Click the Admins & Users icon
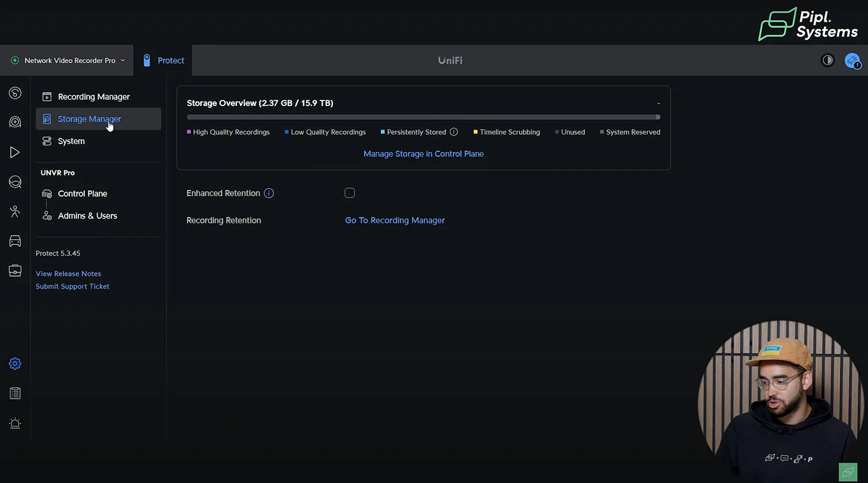 [47, 216]
